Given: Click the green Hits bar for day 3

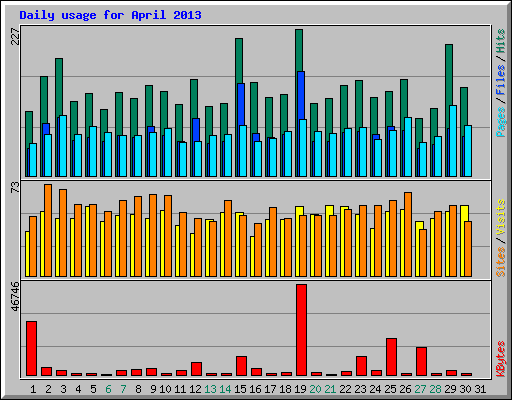Looking at the screenshot, I should click(59, 87).
